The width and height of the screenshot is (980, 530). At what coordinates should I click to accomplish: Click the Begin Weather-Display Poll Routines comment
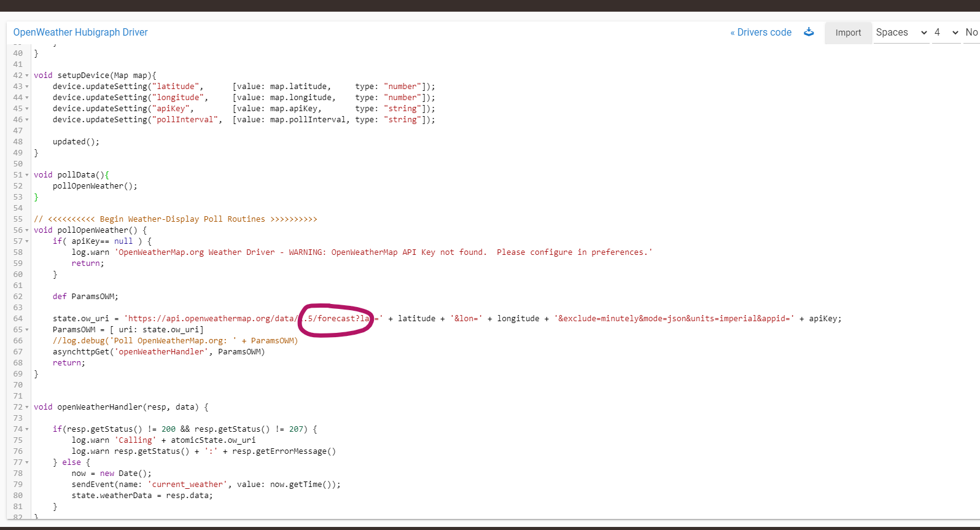click(x=176, y=219)
